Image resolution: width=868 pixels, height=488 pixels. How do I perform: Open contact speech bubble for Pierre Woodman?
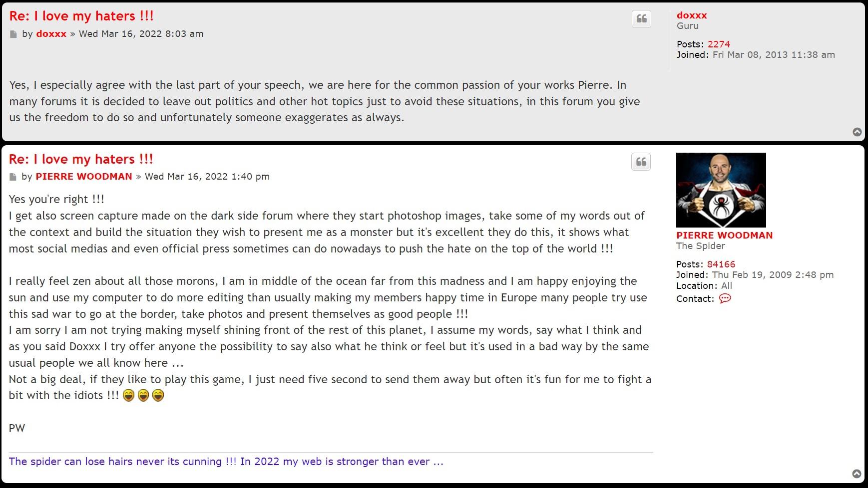725,298
